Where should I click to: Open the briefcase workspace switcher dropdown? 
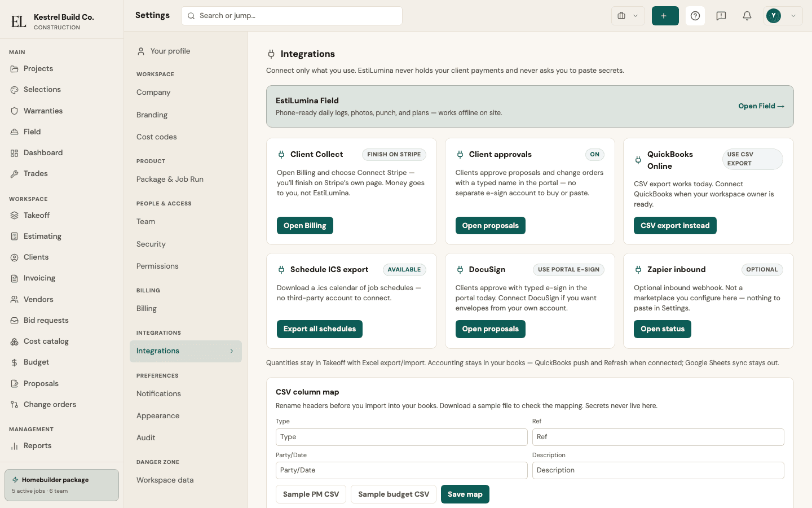(x=628, y=16)
